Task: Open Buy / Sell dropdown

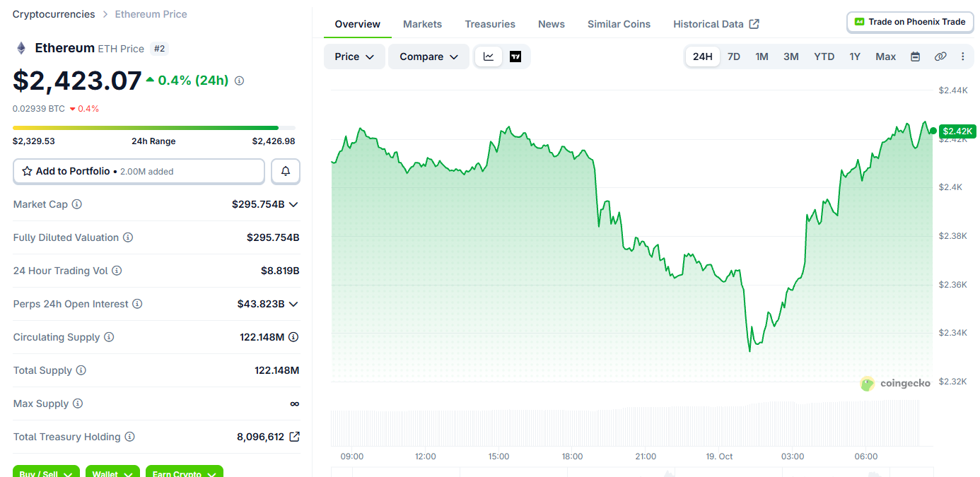Action: coord(46,472)
